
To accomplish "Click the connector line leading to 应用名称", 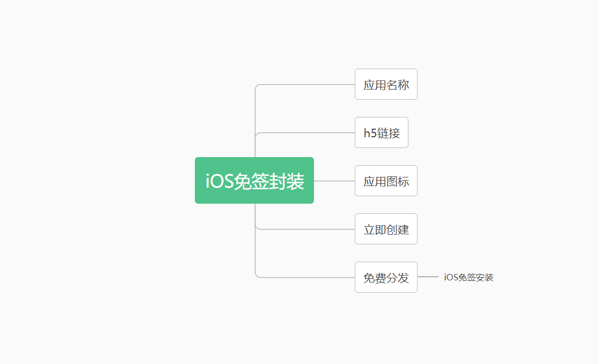I will pyautogui.click(x=306, y=84).
